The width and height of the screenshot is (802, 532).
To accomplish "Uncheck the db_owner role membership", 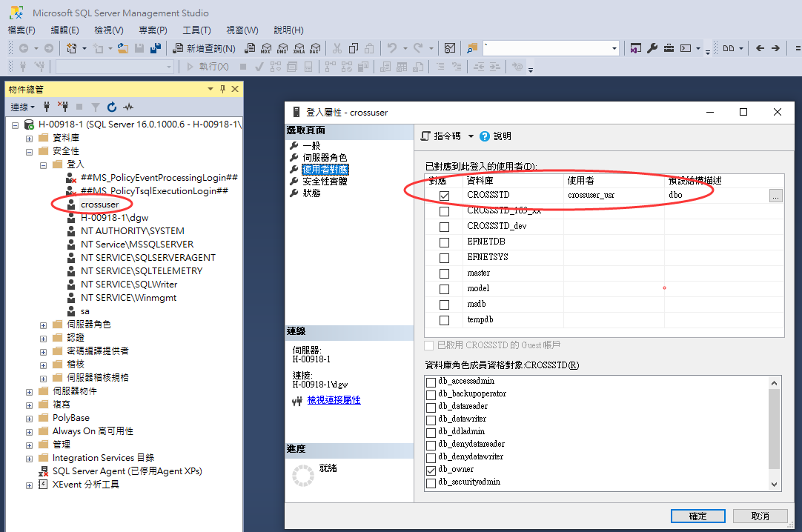I will tap(431, 470).
